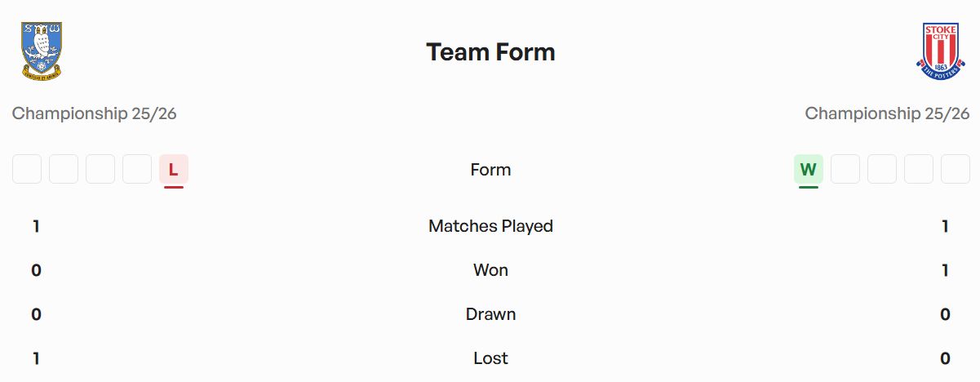Click Sheffield Wednesday's Matches Played value
The image size is (980, 382).
[x=36, y=226]
